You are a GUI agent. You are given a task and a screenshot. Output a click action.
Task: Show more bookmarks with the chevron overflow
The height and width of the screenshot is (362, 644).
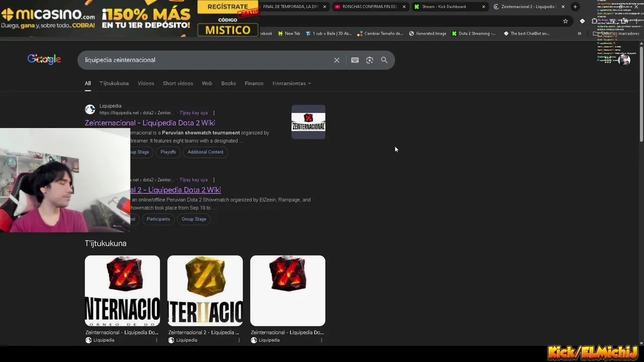[x=579, y=34]
